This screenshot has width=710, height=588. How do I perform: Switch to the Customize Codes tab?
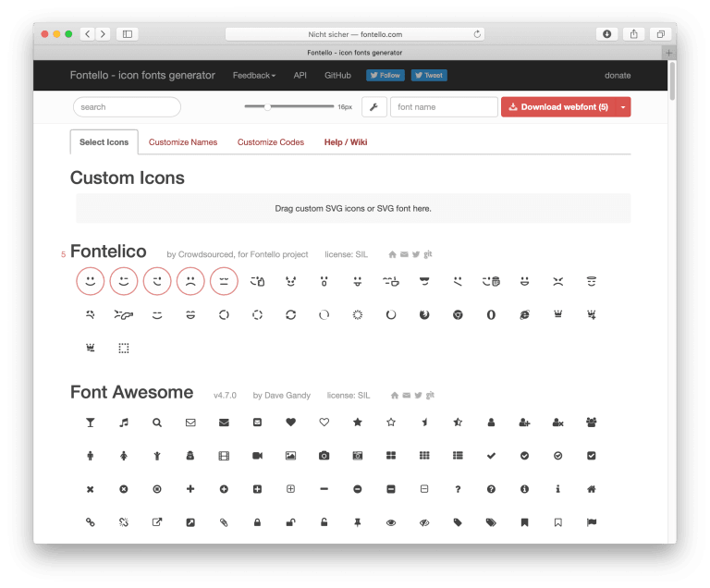point(271,142)
